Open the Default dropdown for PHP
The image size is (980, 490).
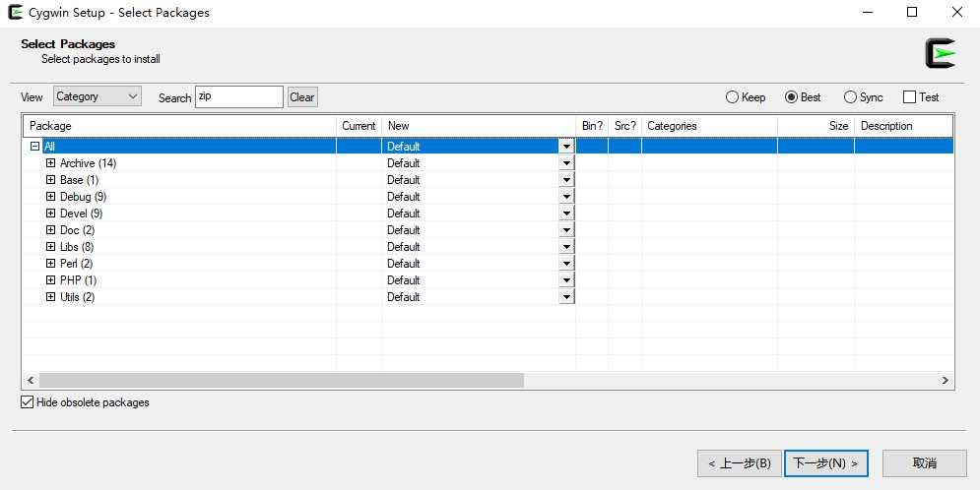coord(567,280)
